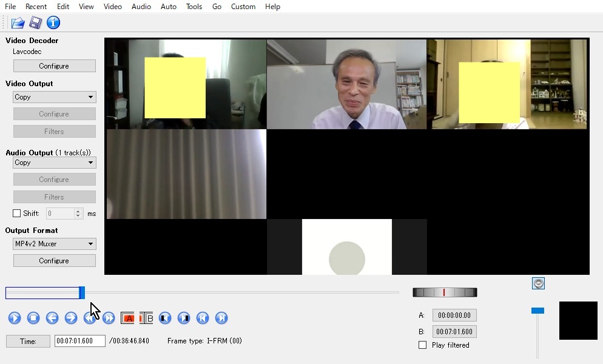
Task: Open the Help menu
Action: (x=272, y=7)
